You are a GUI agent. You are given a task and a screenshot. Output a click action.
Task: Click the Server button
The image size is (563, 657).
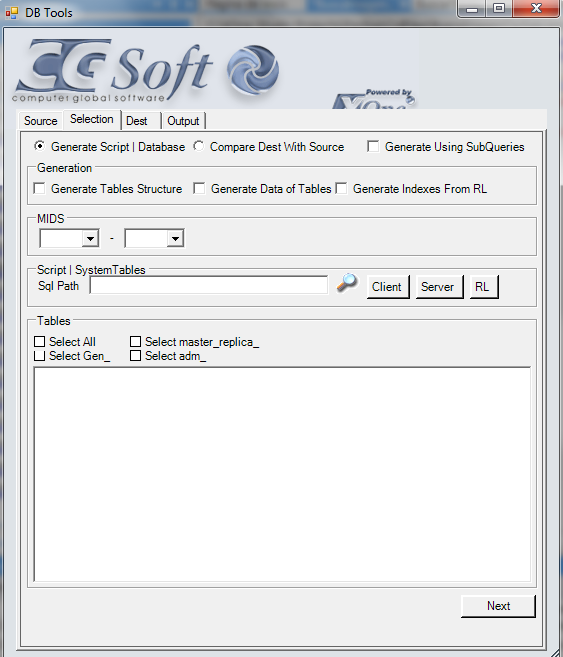[x=439, y=287]
